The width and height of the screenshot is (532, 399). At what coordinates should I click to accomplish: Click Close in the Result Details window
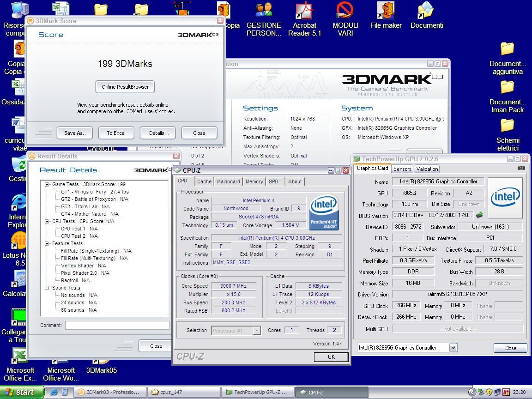click(156, 346)
